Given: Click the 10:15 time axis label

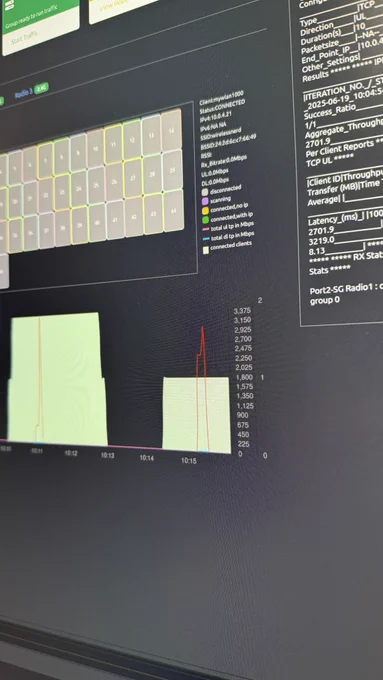Looking at the screenshot, I should 189,461.
